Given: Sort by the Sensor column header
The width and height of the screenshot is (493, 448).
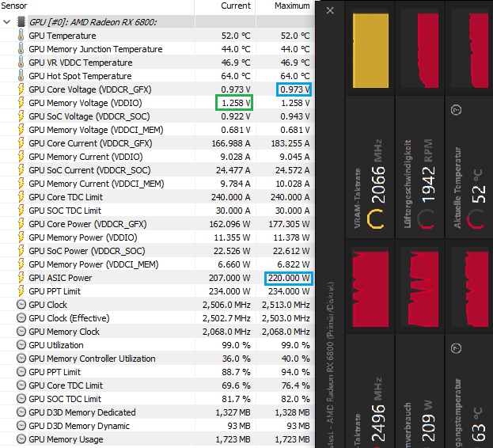Looking at the screenshot, I should pyautogui.click(x=14, y=6).
